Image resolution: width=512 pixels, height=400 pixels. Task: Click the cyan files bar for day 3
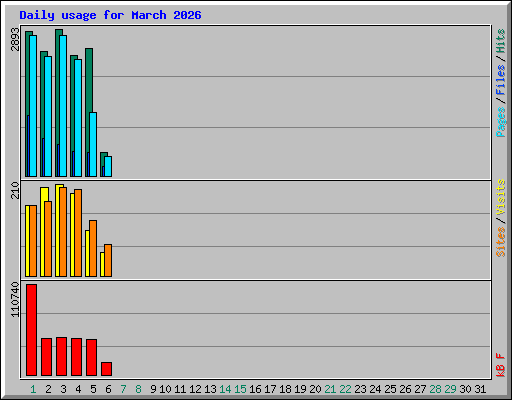63,106
